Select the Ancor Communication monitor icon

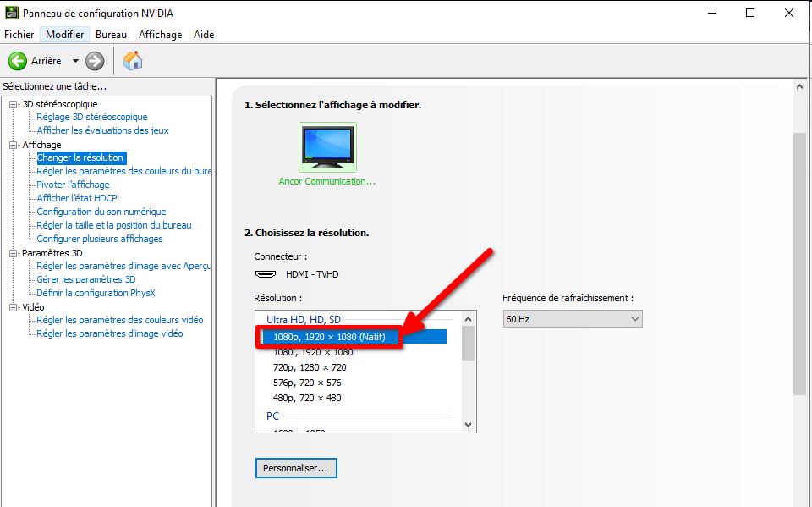(x=327, y=147)
